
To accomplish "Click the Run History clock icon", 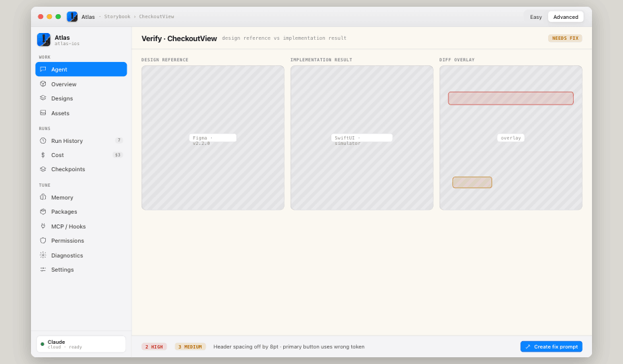I will tap(43, 141).
